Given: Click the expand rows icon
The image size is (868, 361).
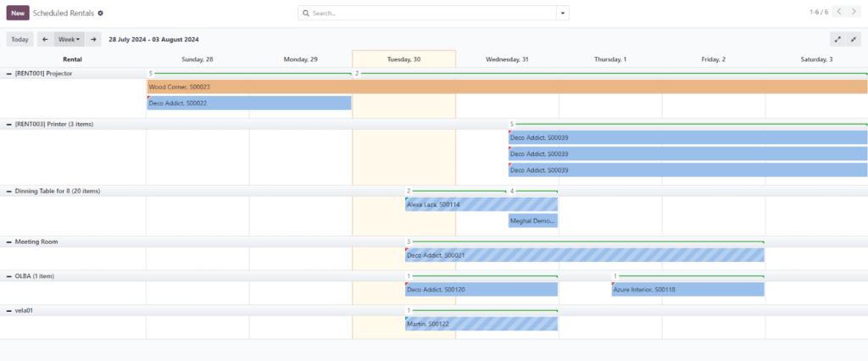Looking at the screenshot, I should (x=837, y=39).
